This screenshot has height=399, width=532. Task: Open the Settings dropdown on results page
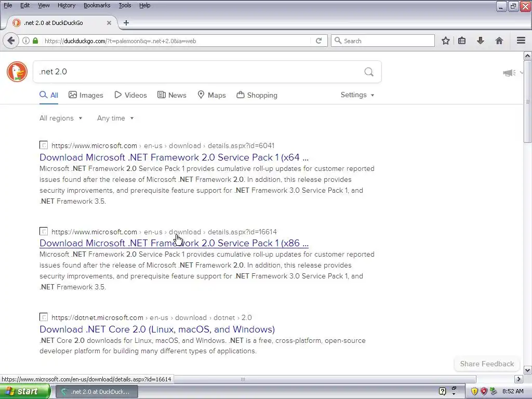[357, 95]
